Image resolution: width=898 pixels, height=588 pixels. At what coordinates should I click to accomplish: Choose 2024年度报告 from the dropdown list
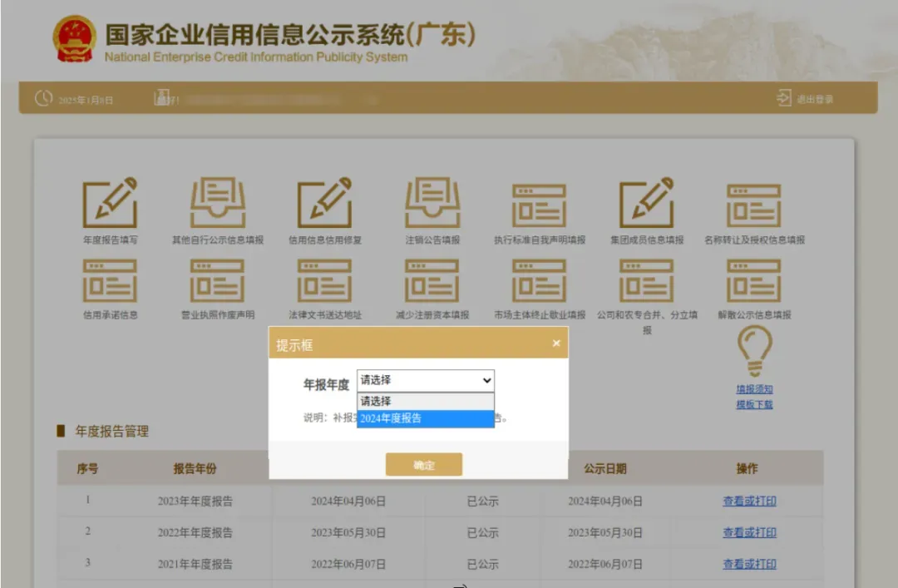pyautogui.click(x=426, y=418)
